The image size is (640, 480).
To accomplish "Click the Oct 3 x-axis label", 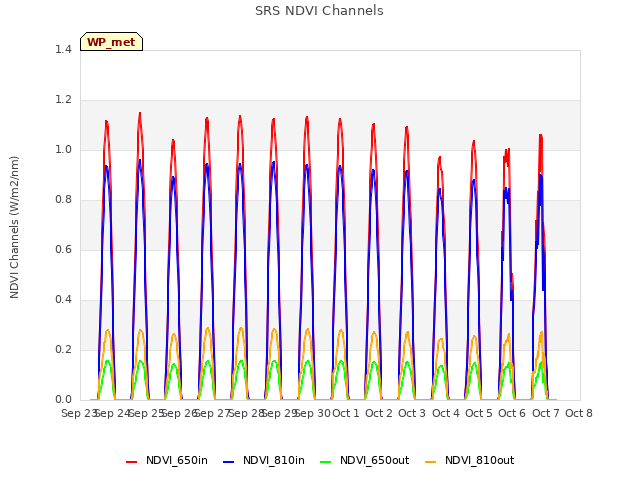I will tap(412, 413).
